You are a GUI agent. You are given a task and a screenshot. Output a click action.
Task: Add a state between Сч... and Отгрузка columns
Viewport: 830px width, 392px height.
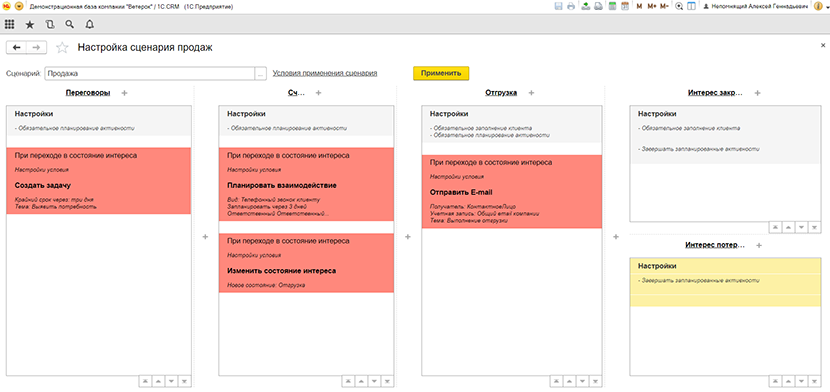pos(408,237)
